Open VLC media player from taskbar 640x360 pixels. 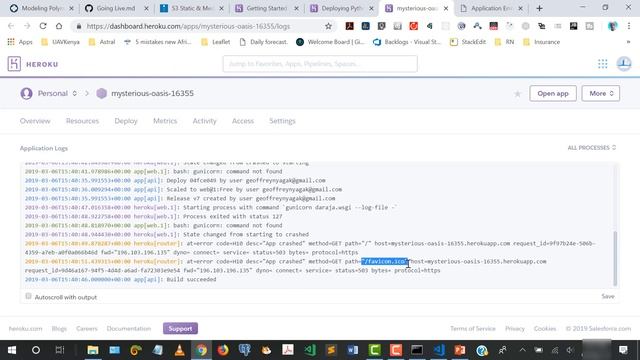tap(179, 350)
